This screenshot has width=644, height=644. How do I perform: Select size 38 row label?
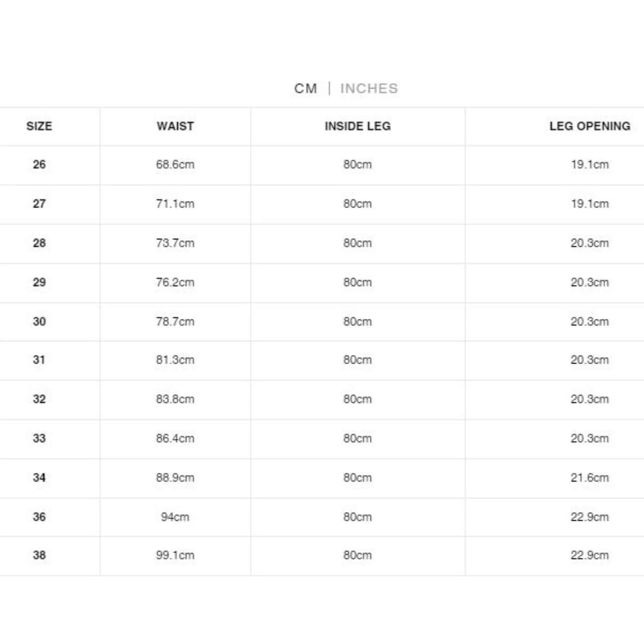point(39,555)
